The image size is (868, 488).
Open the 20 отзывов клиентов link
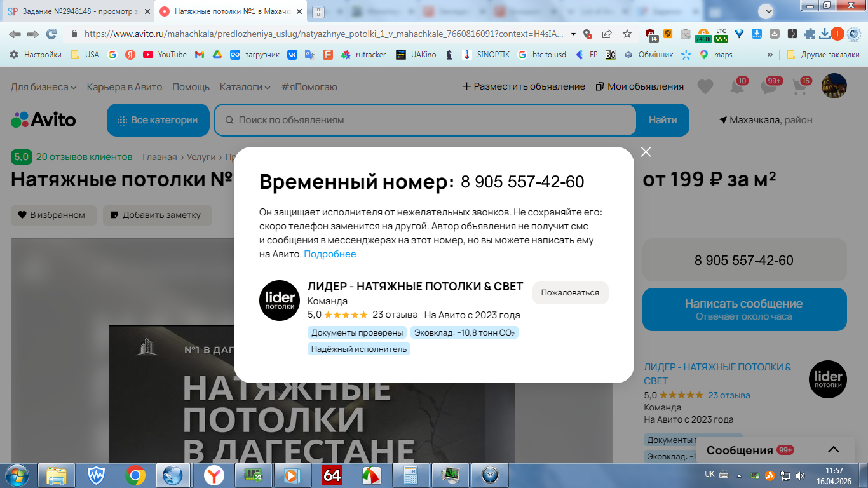84,157
